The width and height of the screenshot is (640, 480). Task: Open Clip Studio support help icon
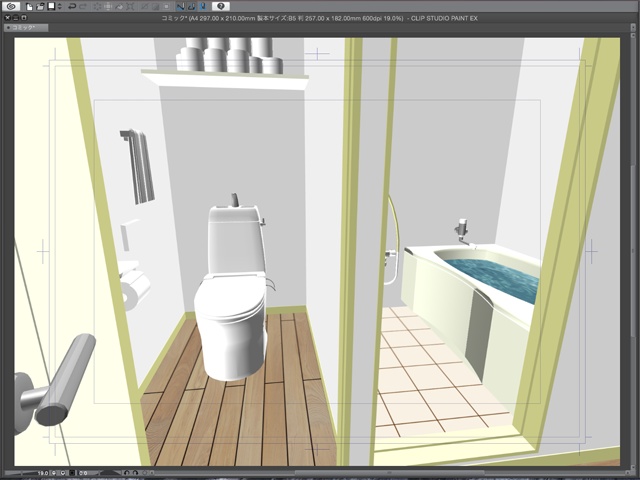[221, 6]
